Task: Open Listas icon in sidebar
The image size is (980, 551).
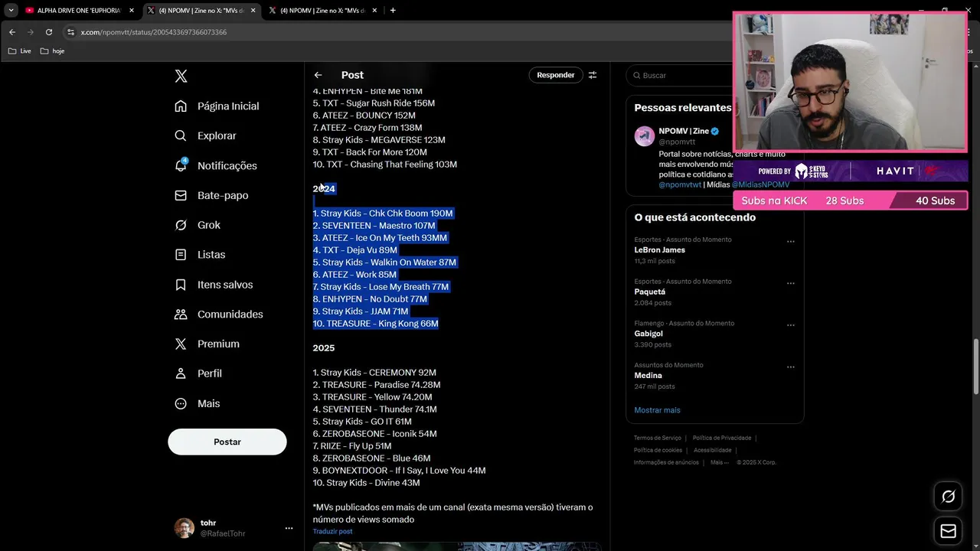Action: (x=181, y=254)
